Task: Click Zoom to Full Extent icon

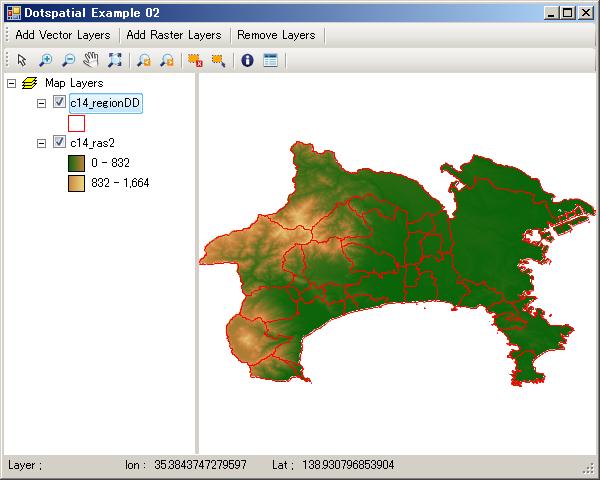Action: tap(114, 60)
